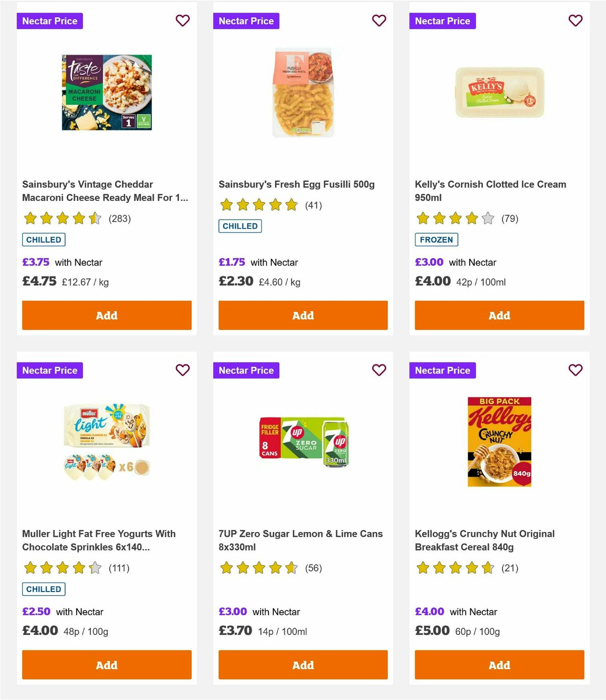Click the star rating for Kelly's Clotted Ice Cream
This screenshot has height=700, width=606.
click(x=454, y=219)
